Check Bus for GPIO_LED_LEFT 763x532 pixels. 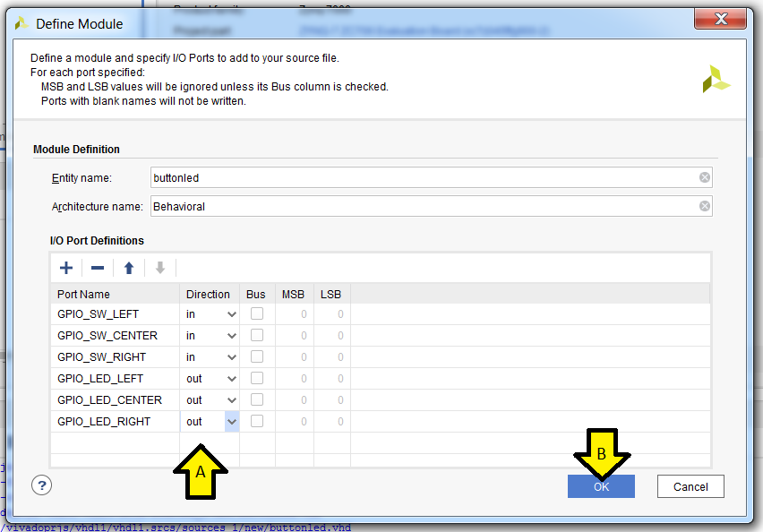[x=257, y=378]
